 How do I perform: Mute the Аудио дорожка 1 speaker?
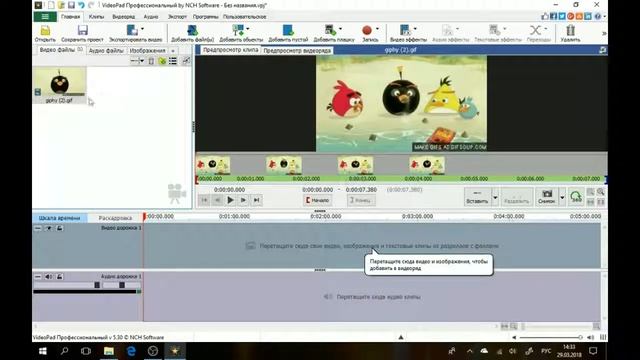click(x=49, y=277)
